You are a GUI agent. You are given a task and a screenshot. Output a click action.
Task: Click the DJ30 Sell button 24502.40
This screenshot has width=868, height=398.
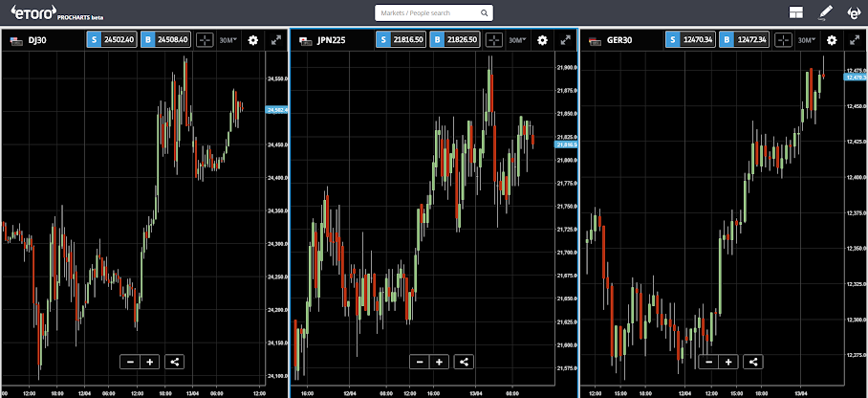111,40
